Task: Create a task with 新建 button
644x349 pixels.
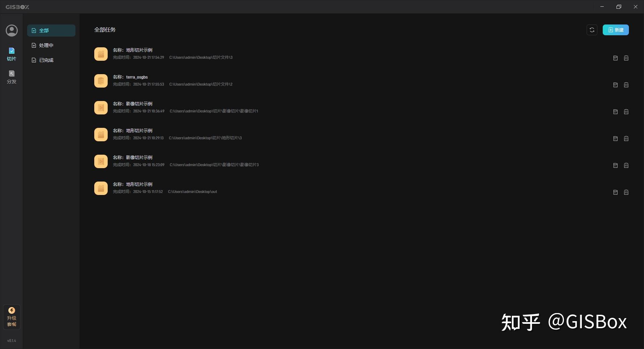Action: point(616,30)
